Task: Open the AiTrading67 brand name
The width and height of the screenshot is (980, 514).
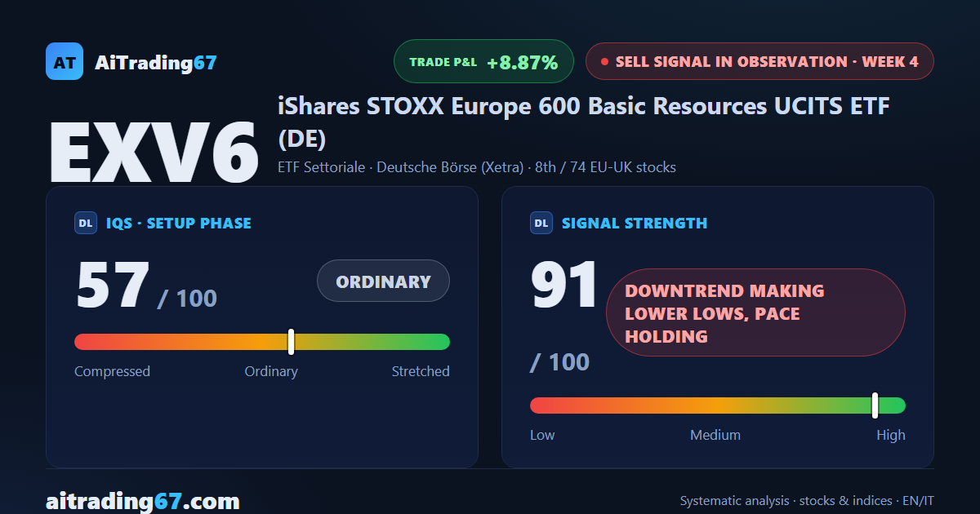Action: pyautogui.click(x=156, y=62)
